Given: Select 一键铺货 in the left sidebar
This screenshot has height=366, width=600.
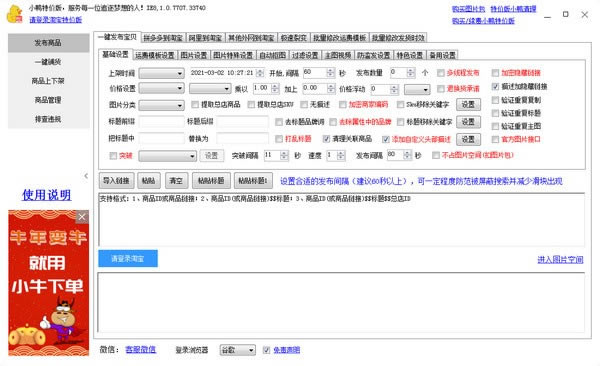Looking at the screenshot, I should coord(48,62).
